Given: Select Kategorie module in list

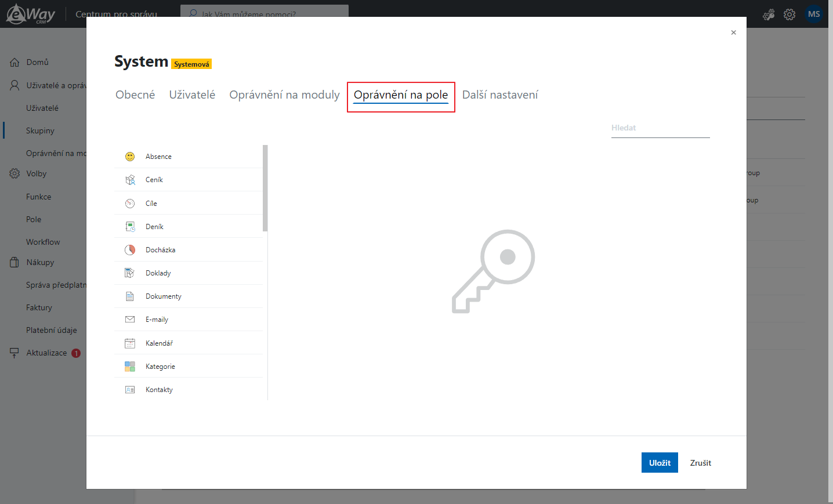Looking at the screenshot, I should point(188,366).
